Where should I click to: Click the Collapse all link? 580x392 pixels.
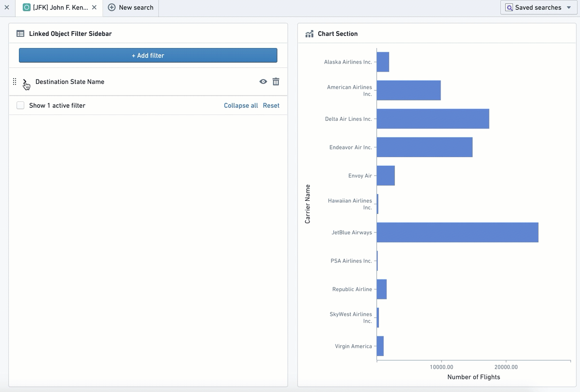241,105
